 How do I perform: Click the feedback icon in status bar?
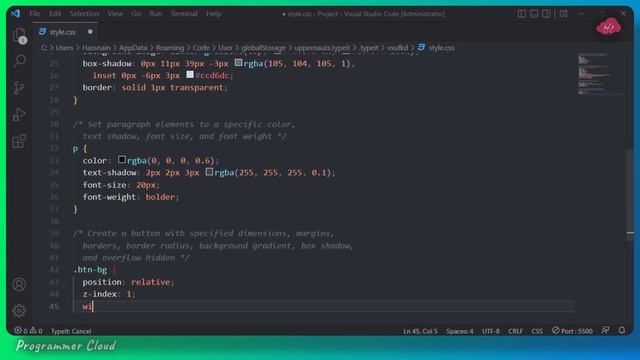click(x=605, y=330)
